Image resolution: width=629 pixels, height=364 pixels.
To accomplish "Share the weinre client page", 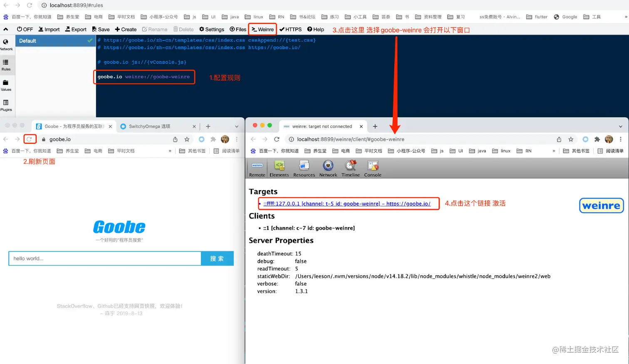I will (x=559, y=139).
